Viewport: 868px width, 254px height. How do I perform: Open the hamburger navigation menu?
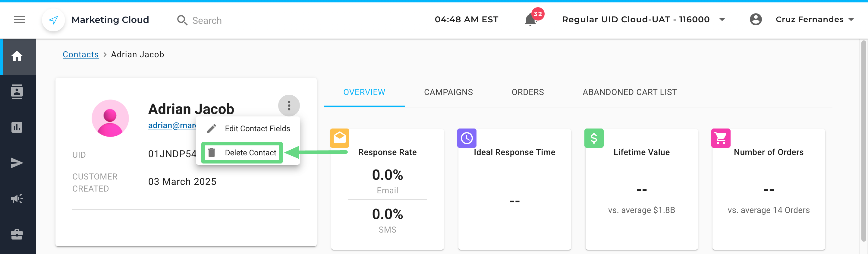click(x=19, y=20)
